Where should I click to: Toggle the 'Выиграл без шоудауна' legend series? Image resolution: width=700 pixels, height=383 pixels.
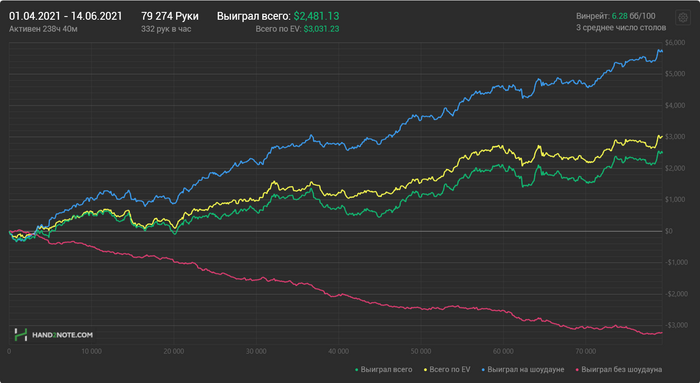619,370
